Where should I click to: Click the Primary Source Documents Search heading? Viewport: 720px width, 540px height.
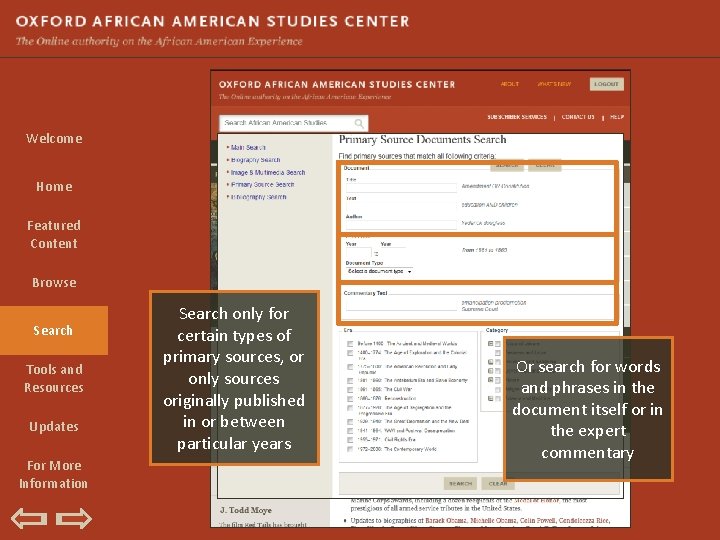click(x=422, y=140)
